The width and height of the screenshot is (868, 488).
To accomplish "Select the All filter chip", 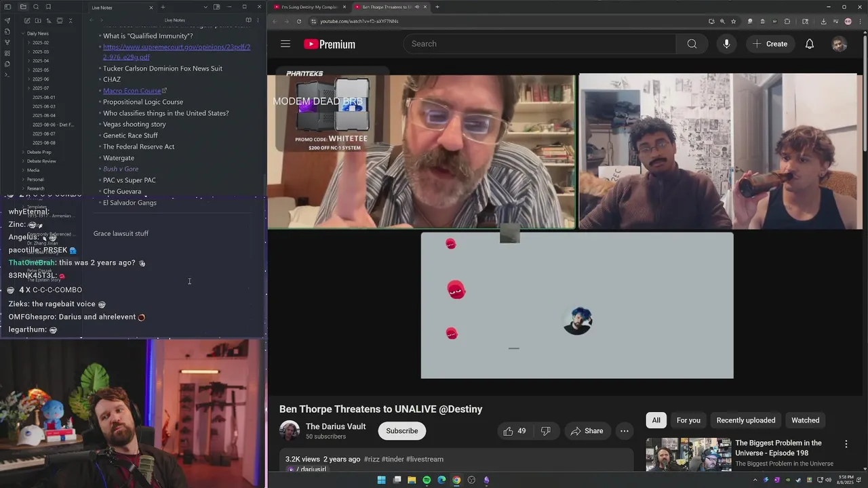I will [656, 420].
